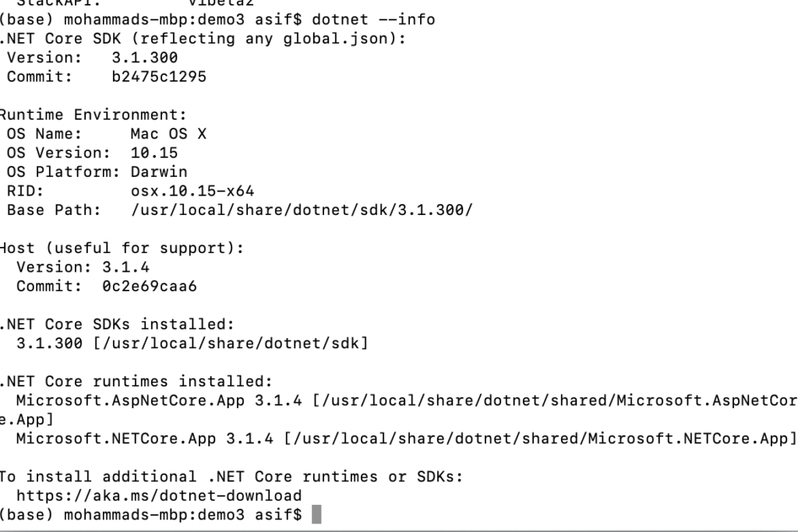Click the '.NET Core SDKs installed:' heading
The image size is (798, 532).
(117, 324)
